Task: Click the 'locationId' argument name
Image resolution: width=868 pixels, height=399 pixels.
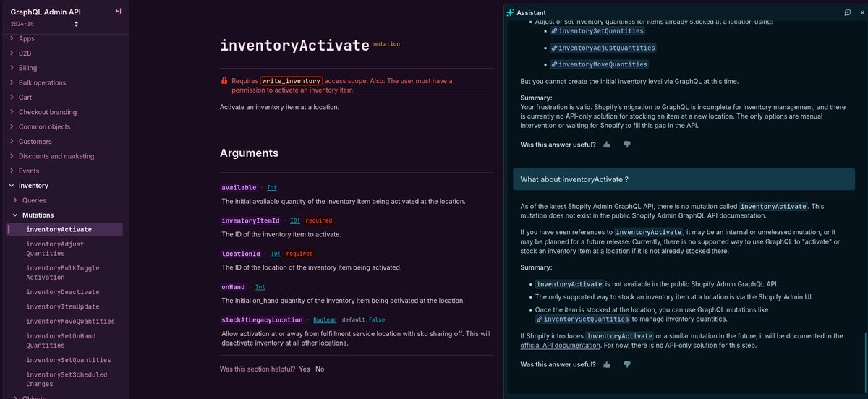Action: click(x=241, y=254)
